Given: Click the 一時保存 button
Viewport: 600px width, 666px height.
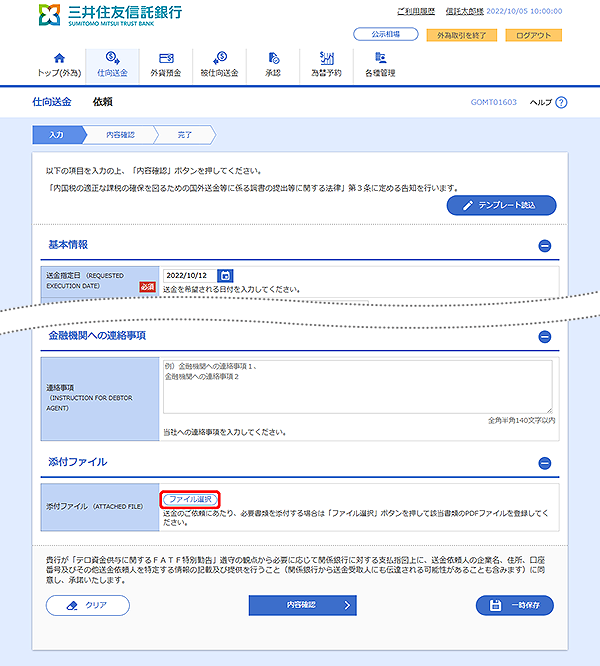Looking at the screenshot, I should 515,605.
